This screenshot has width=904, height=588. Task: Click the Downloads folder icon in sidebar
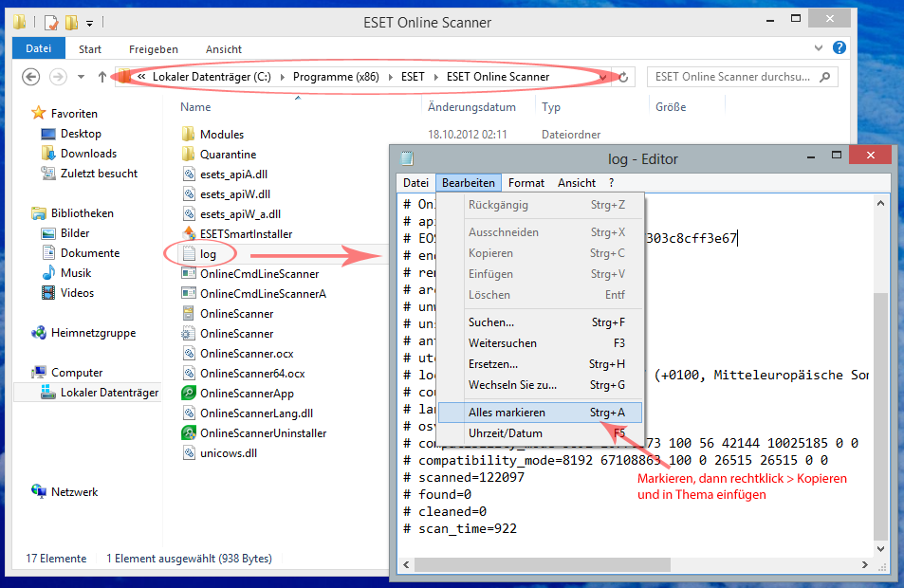click(x=48, y=154)
